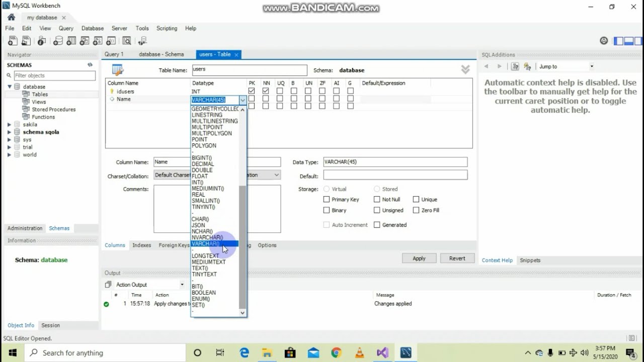Open the Server menu
The image size is (644, 362).
pyautogui.click(x=119, y=28)
